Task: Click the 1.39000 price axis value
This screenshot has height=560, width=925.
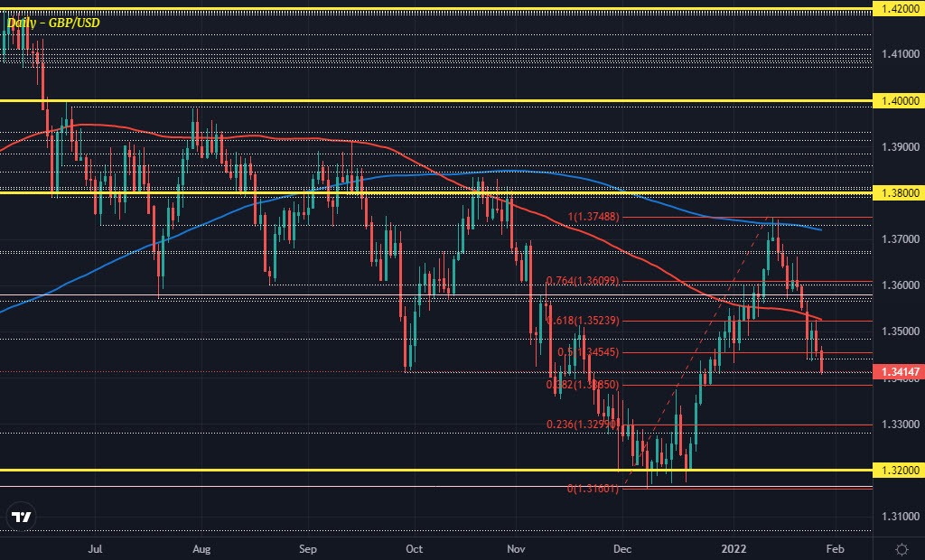Action: 901,147
